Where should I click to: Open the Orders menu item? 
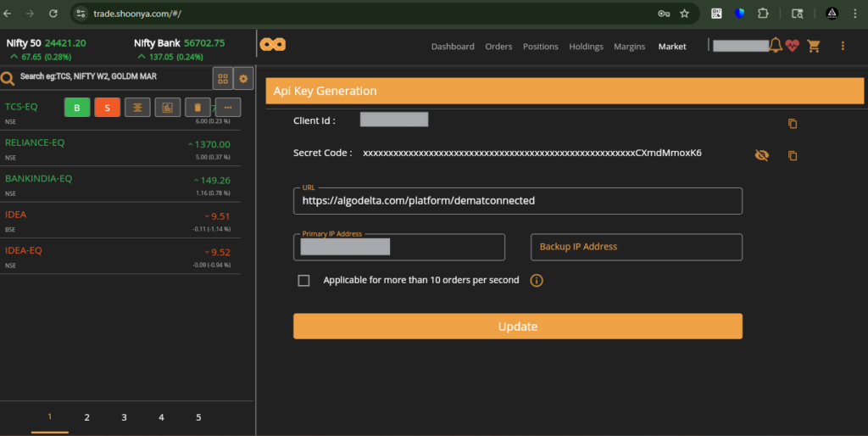[x=498, y=47]
